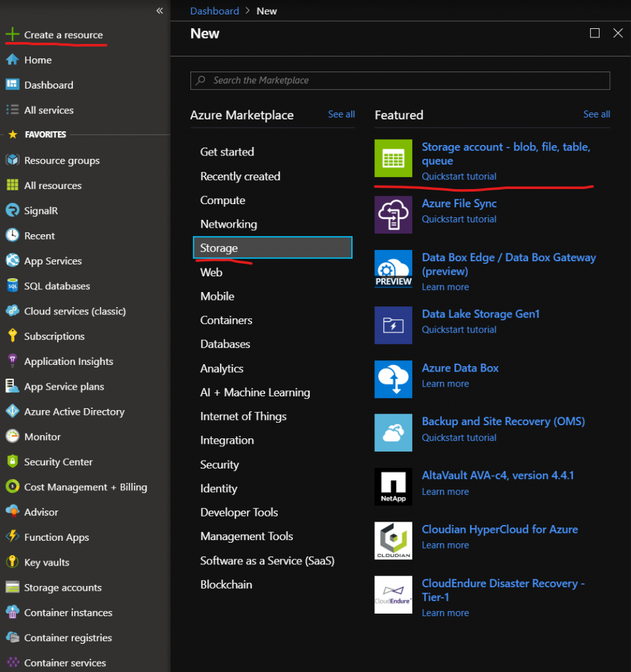Choose the Databases marketplace category
Image resolution: width=631 pixels, height=672 pixels.
coord(225,344)
